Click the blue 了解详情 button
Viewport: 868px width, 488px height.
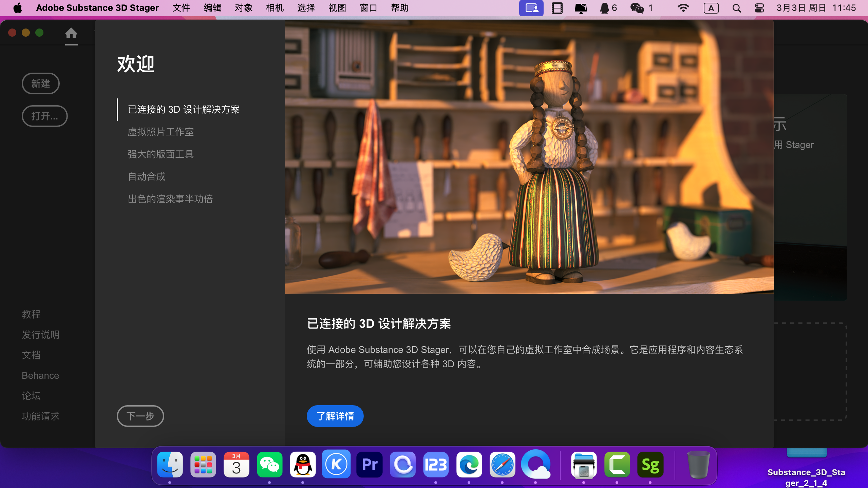point(335,416)
